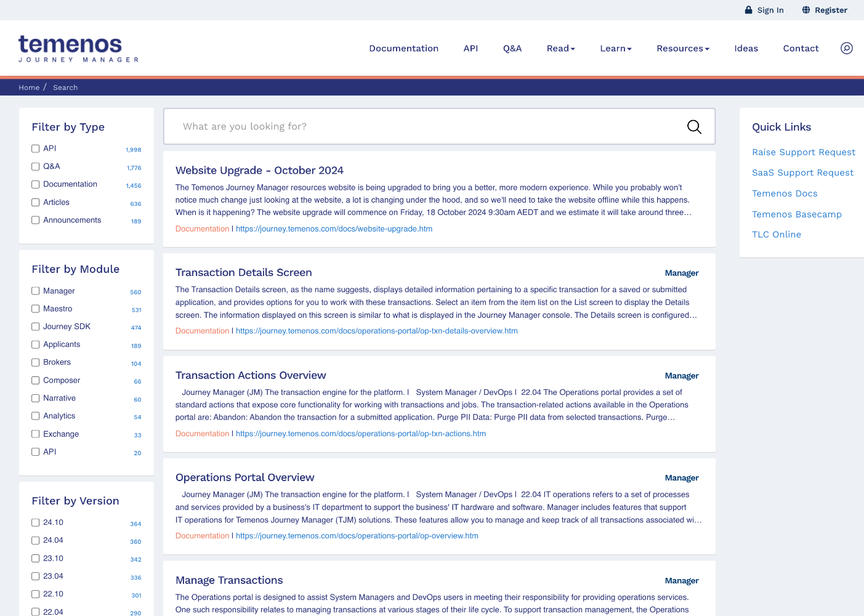Screen dimensions: 864x616
Task: Click the website-upgrade.htm URL link
Action: click(x=334, y=229)
